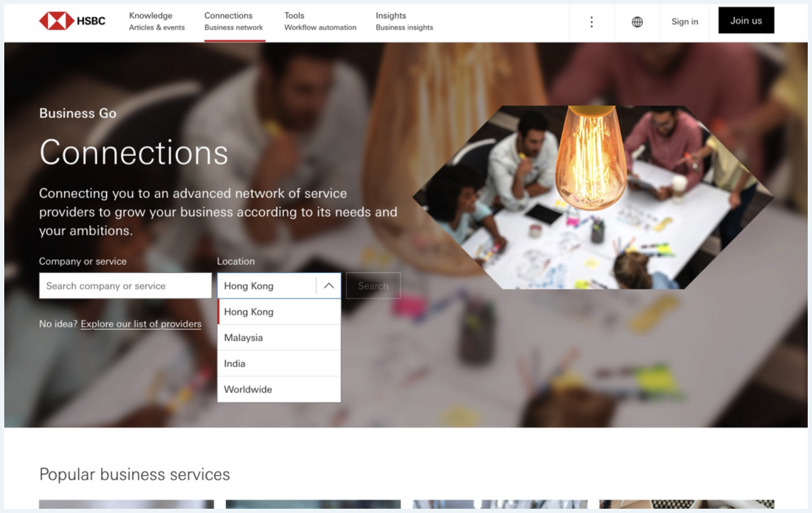Collapse the Location dropdown with the chevron

(328, 286)
